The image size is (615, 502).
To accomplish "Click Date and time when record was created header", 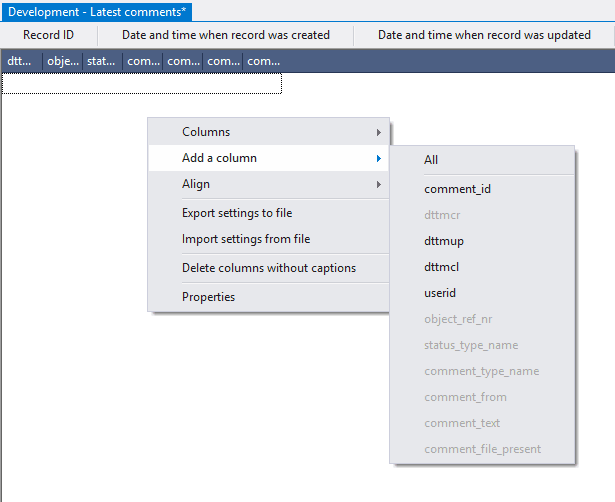I will click(x=226, y=35).
